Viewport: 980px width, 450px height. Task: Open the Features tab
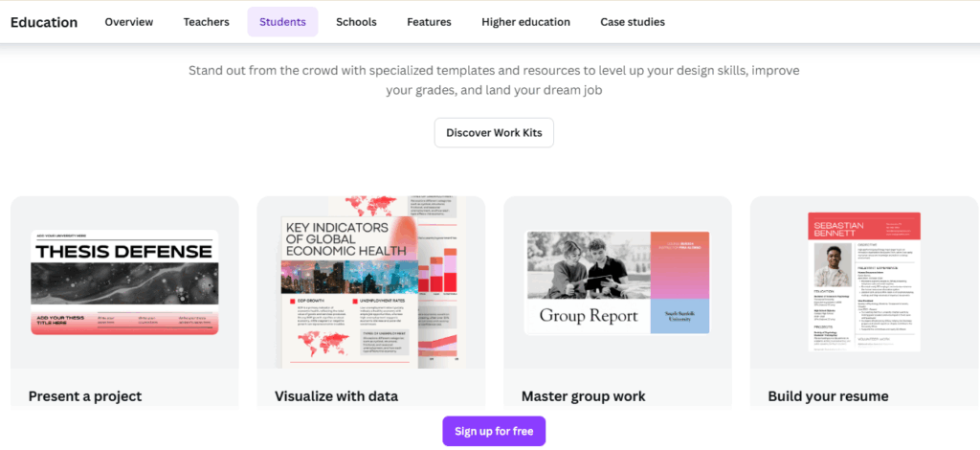click(x=429, y=22)
